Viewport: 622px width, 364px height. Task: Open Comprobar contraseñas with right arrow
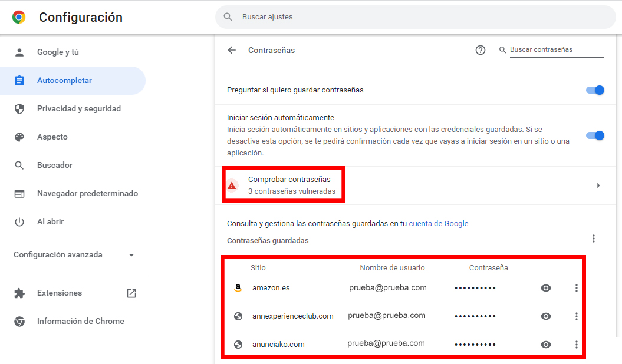pos(598,186)
